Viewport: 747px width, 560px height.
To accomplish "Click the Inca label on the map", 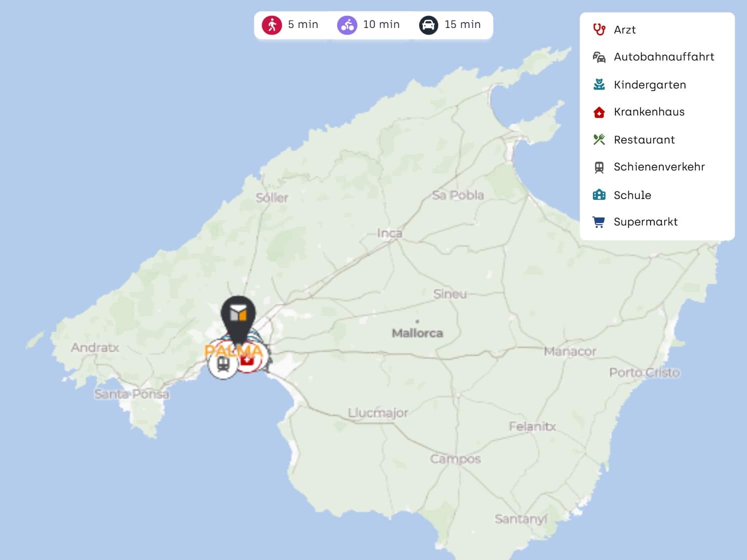I will coord(389,233).
